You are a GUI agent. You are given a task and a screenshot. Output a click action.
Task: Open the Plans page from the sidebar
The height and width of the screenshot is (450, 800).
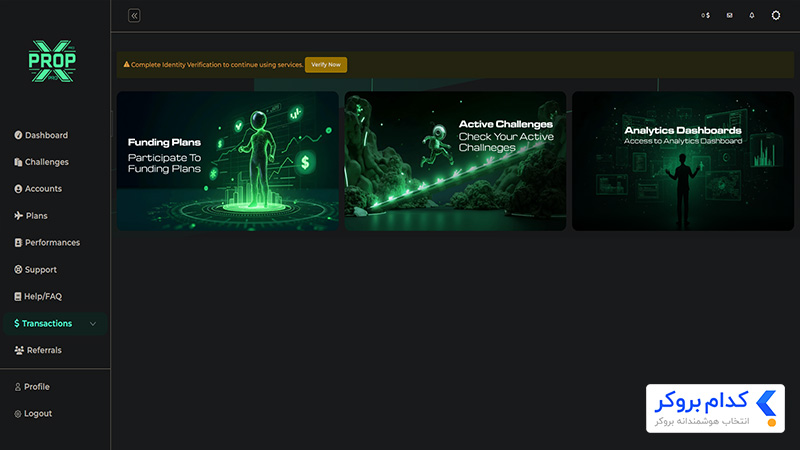(31, 216)
